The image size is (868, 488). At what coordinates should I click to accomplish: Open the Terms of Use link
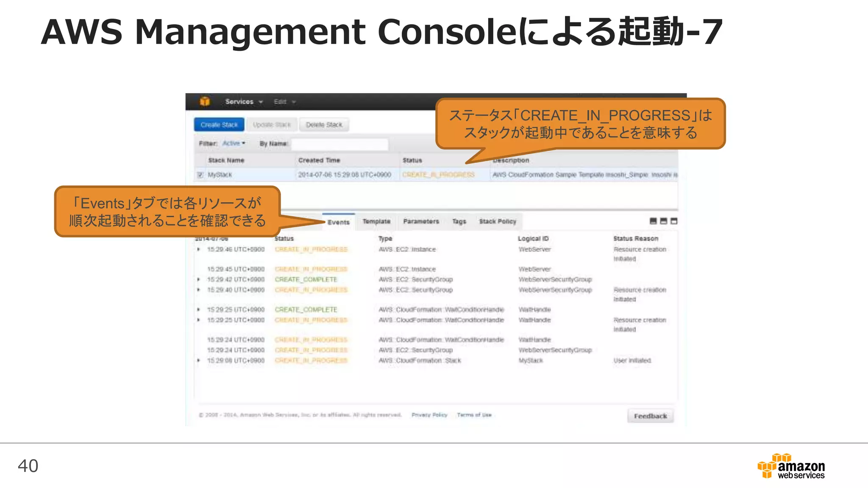coord(474,415)
